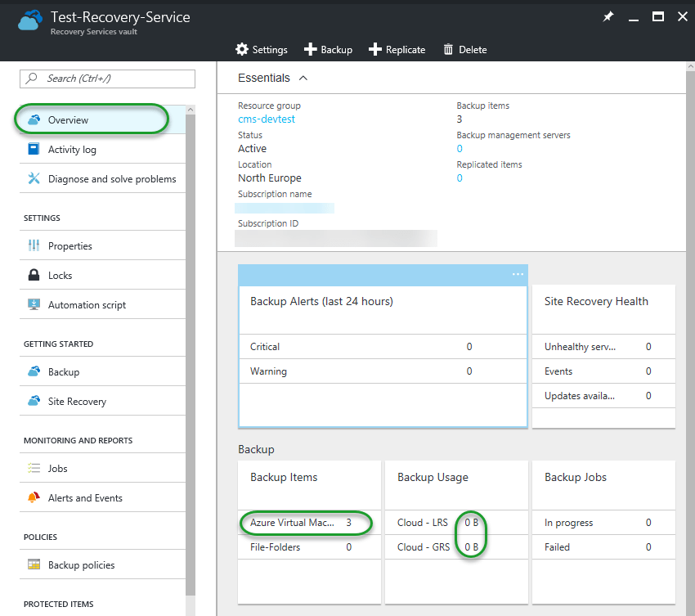The width and height of the screenshot is (695, 616).
Task: Click the magnifier icon in search box
Action: click(31, 78)
